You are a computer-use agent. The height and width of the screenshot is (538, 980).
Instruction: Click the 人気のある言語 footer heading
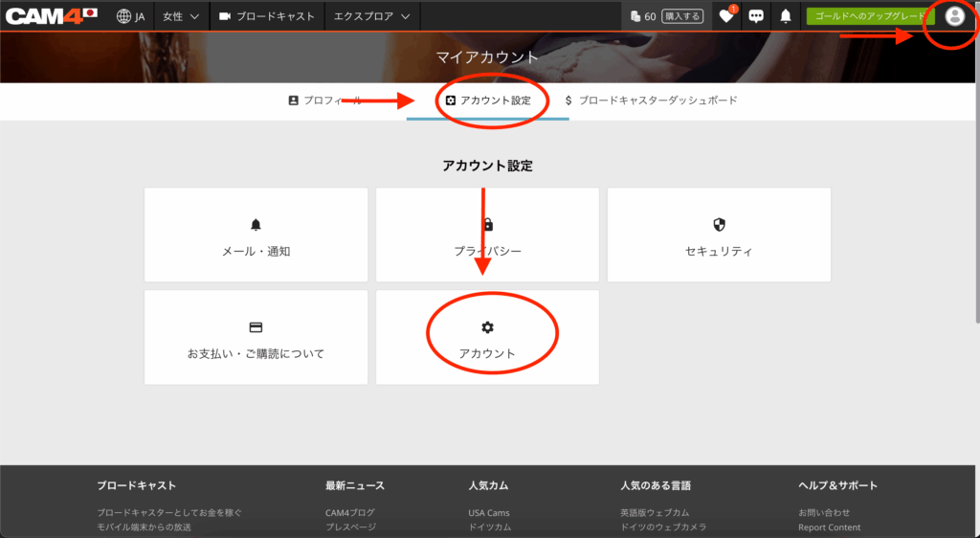point(656,485)
